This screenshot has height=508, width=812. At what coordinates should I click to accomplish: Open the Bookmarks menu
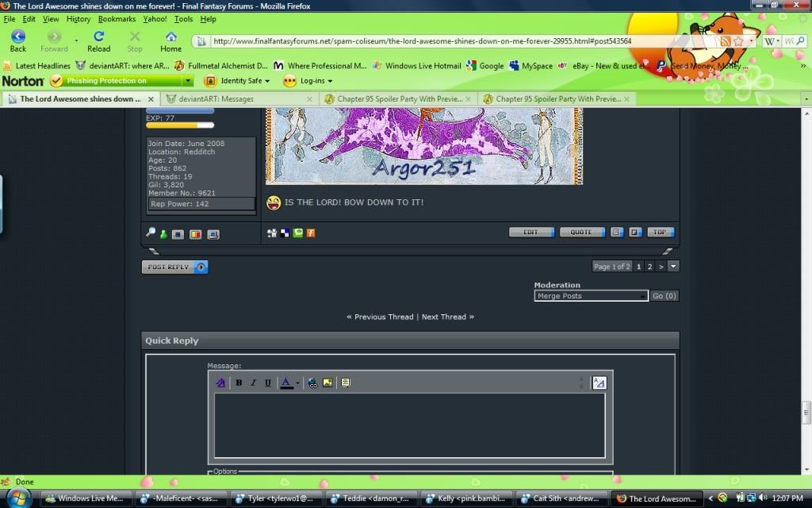(x=116, y=18)
